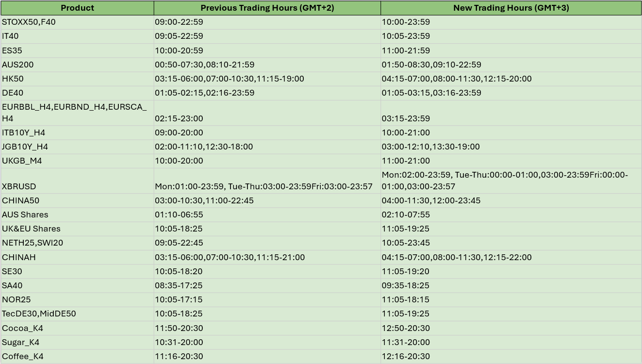
Task: Click the STOXX50,F40 product cell
Action: click(x=77, y=22)
